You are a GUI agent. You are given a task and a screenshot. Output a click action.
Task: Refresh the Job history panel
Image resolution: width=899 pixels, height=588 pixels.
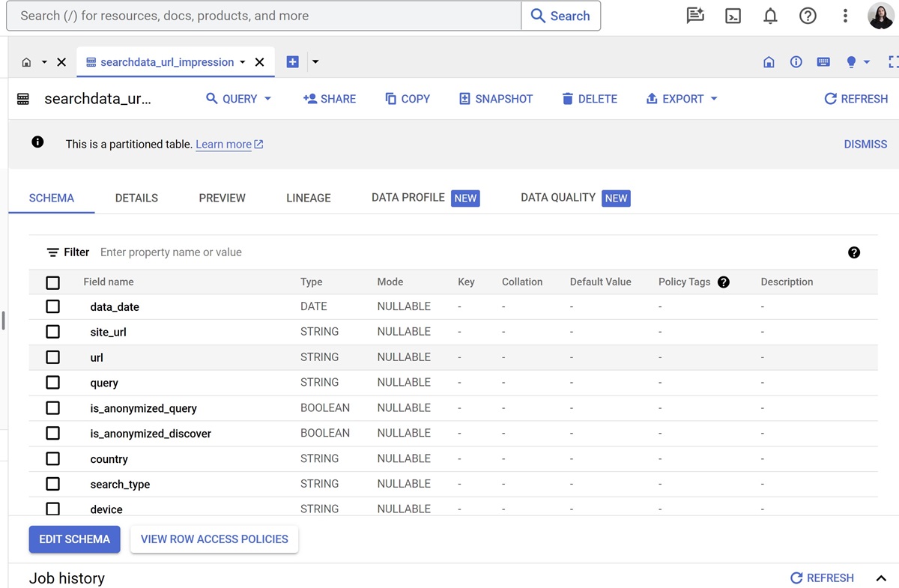823,578
